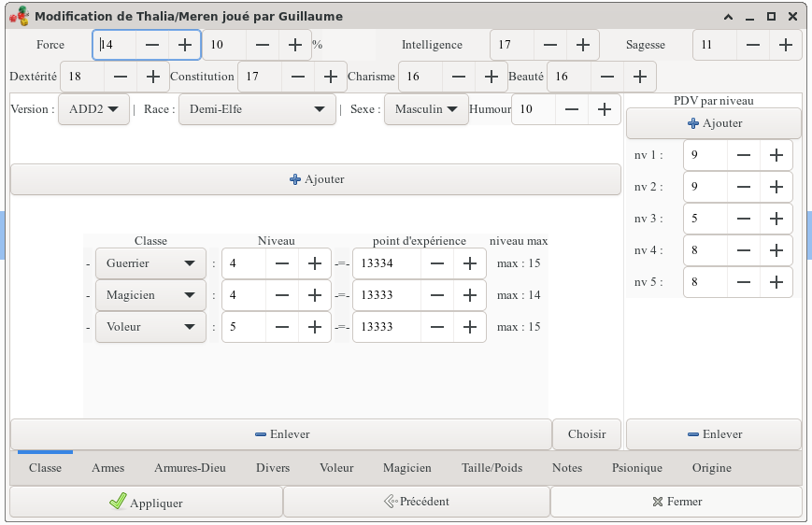
Task: Click Ajouter to add a class
Action: (316, 179)
